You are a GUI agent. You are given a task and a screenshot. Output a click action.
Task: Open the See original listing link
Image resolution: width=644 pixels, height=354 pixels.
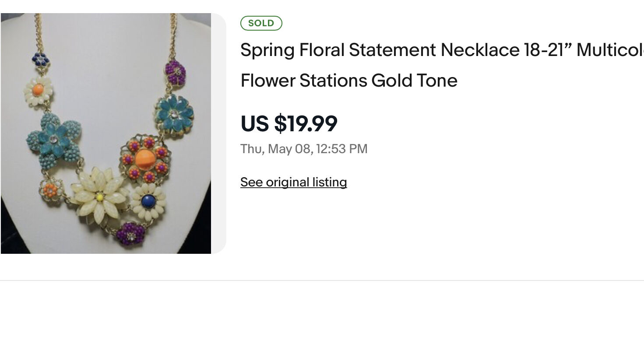[293, 182]
